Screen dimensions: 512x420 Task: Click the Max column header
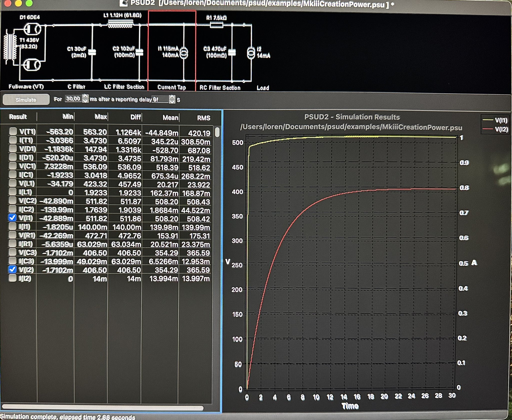tap(101, 117)
